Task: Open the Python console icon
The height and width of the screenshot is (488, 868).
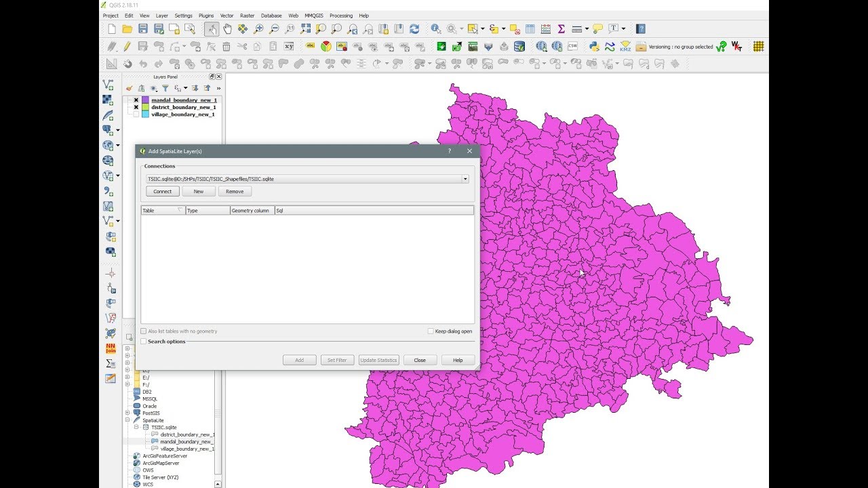Action: coord(594,47)
